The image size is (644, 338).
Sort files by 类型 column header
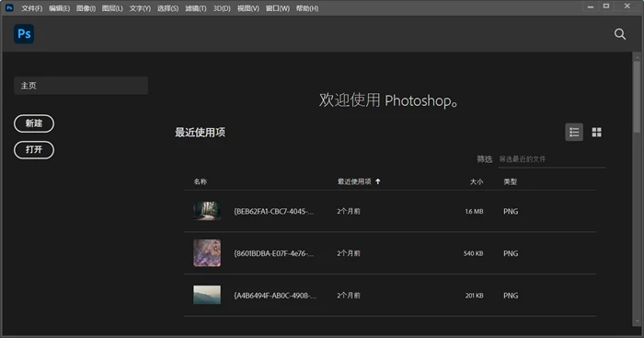pos(510,181)
